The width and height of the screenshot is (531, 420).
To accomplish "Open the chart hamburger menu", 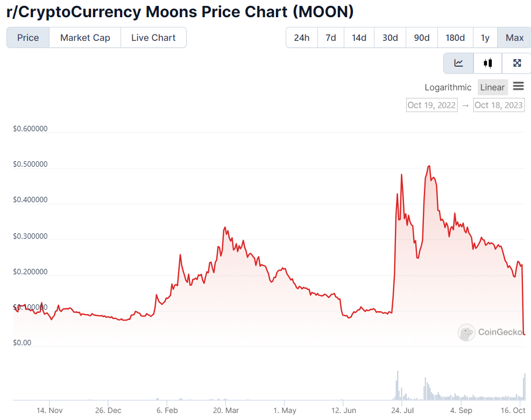I will pyautogui.click(x=519, y=86).
